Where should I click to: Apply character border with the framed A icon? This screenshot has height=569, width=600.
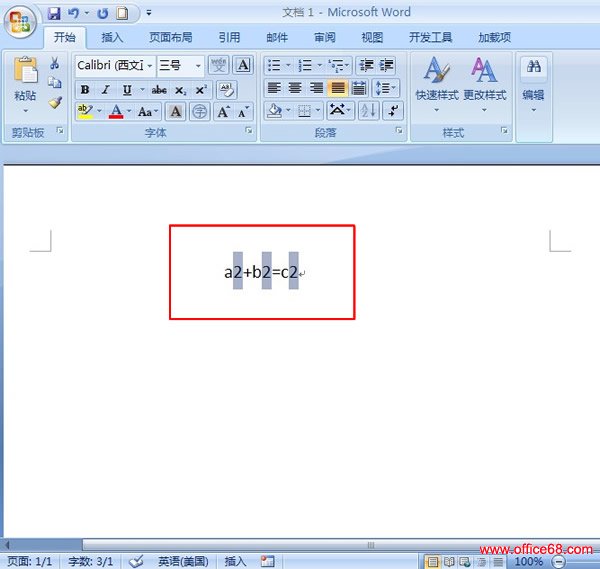coord(243,65)
